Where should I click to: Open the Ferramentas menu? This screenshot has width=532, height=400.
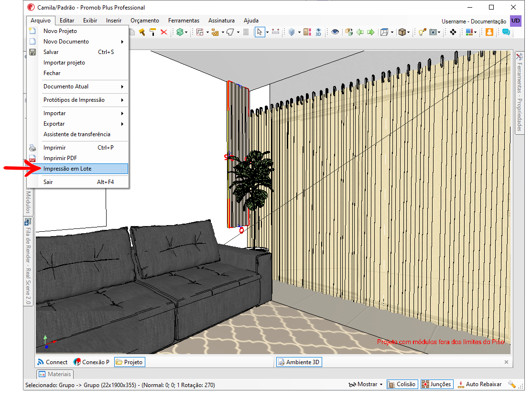pos(184,21)
